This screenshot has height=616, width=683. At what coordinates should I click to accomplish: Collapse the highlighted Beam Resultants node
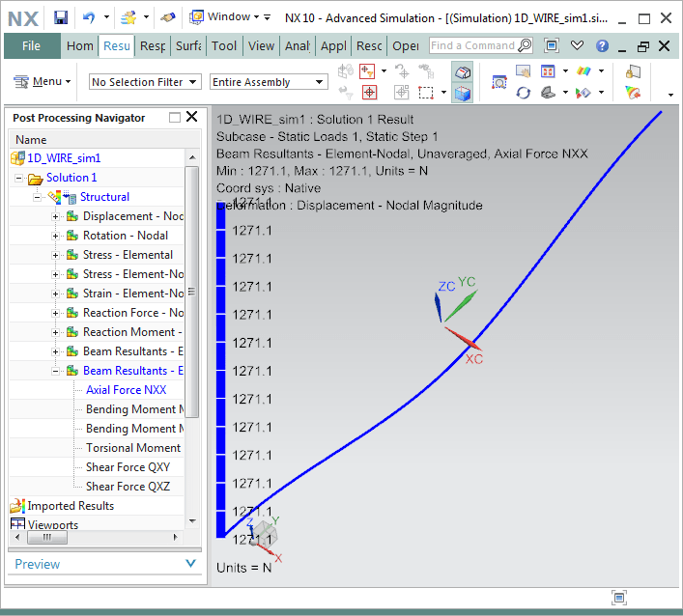[55, 371]
